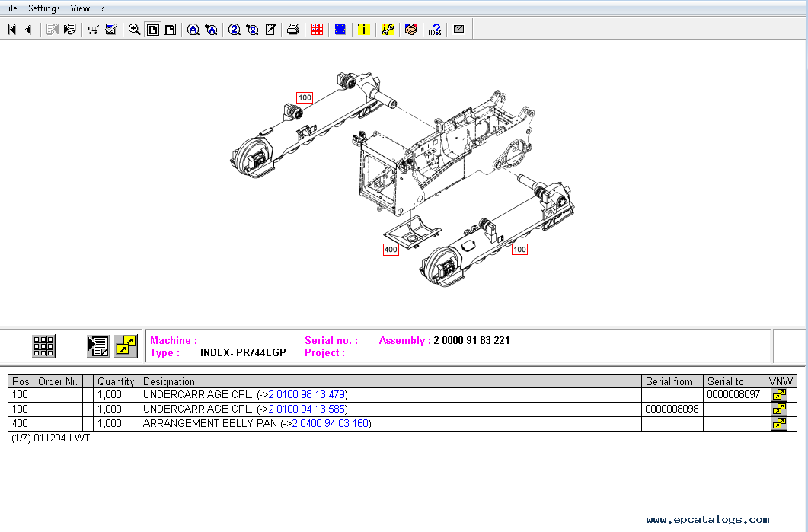Screen dimensions: 808x532
Task: Click the ARRANGEMENT BELLY PAN designation text
Action: tap(210, 424)
